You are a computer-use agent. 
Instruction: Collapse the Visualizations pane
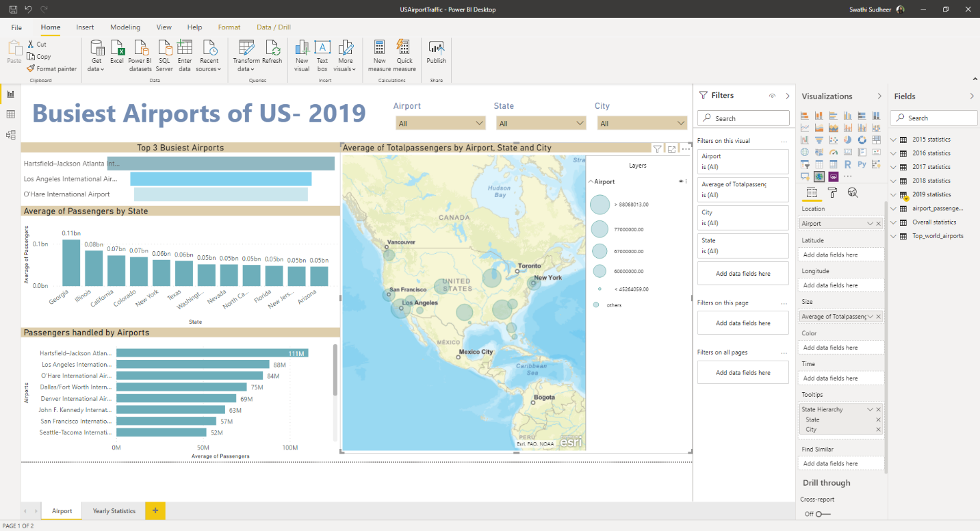879,96
